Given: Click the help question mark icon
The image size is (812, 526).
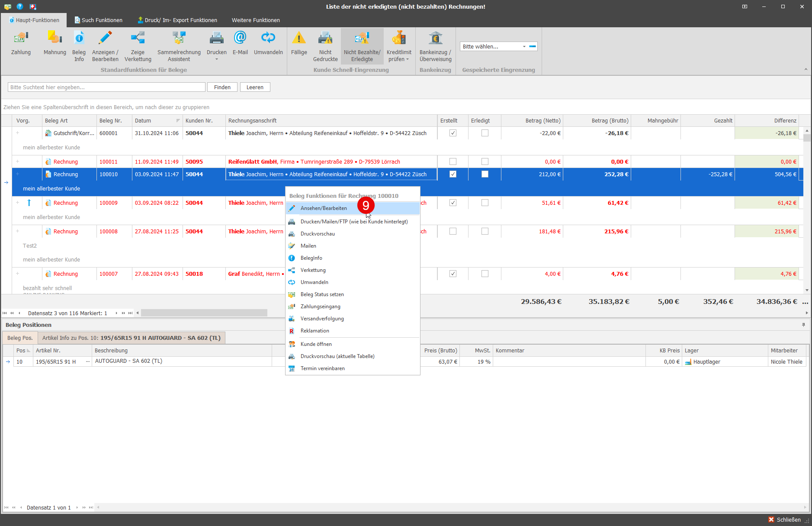Looking at the screenshot, I should click(20, 6).
